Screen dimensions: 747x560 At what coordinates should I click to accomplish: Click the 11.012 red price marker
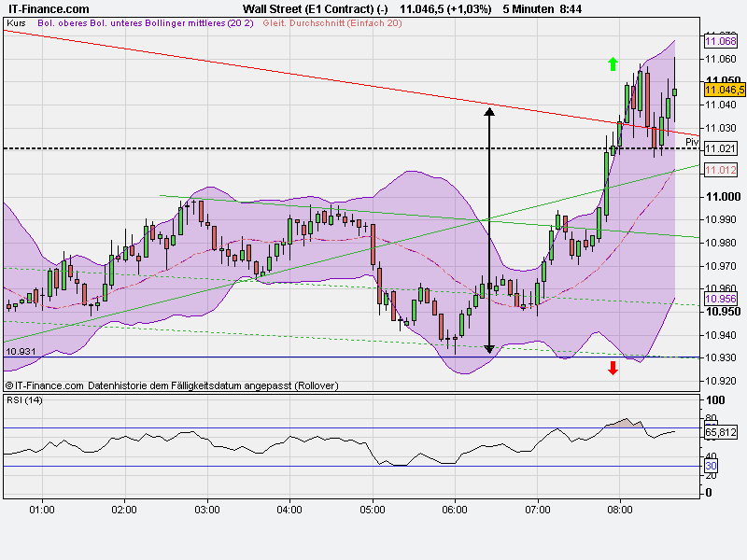719,169
